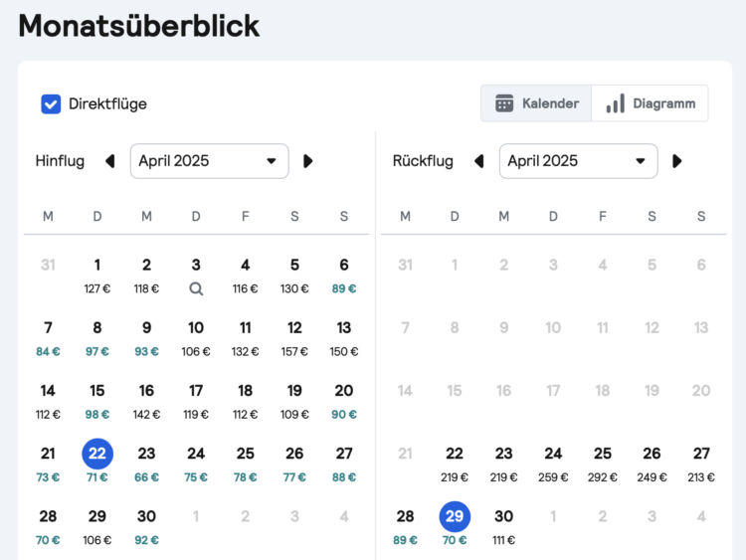746x560 pixels.
Task: Choose Rückflug April 28 for 89 €
Action: pyautogui.click(x=406, y=527)
